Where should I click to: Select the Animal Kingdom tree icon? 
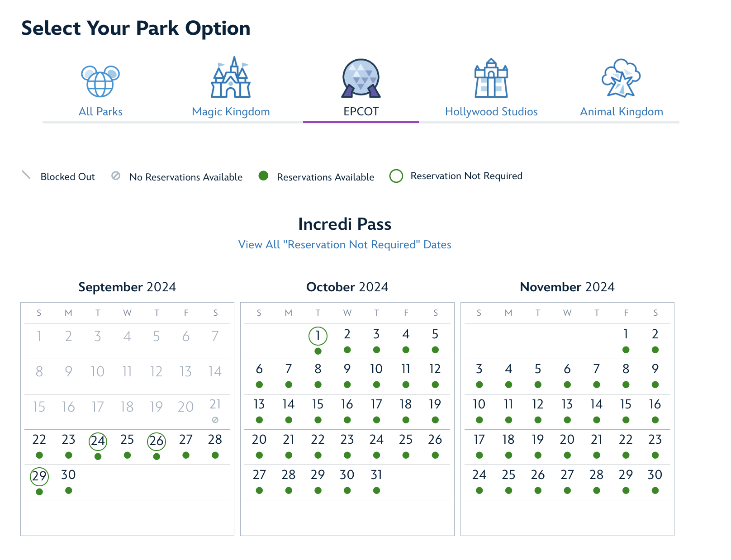621,79
